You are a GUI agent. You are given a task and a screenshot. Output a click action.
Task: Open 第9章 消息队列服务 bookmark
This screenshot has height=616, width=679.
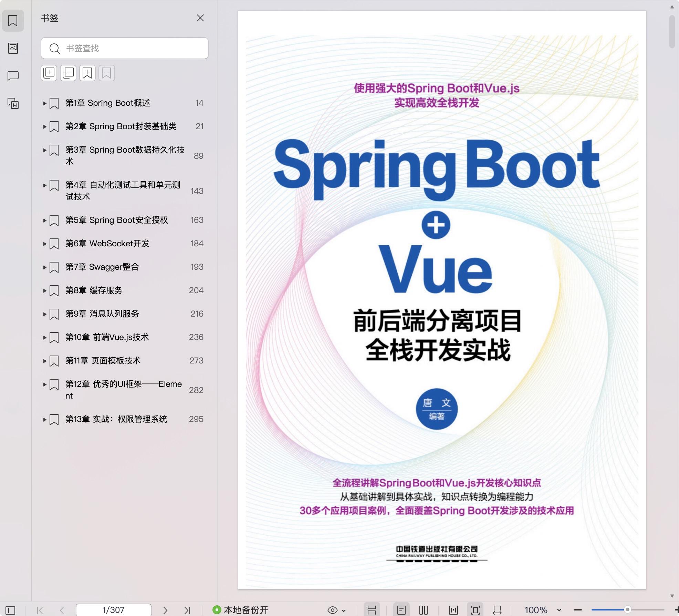pos(102,314)
